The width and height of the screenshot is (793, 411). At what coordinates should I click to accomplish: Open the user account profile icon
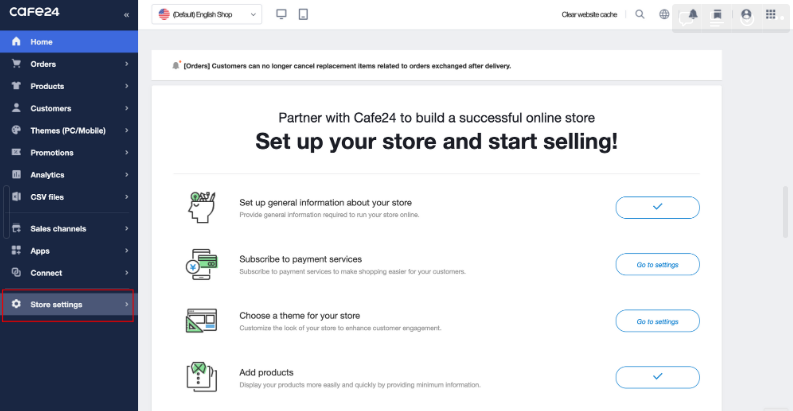pos(746,15)
